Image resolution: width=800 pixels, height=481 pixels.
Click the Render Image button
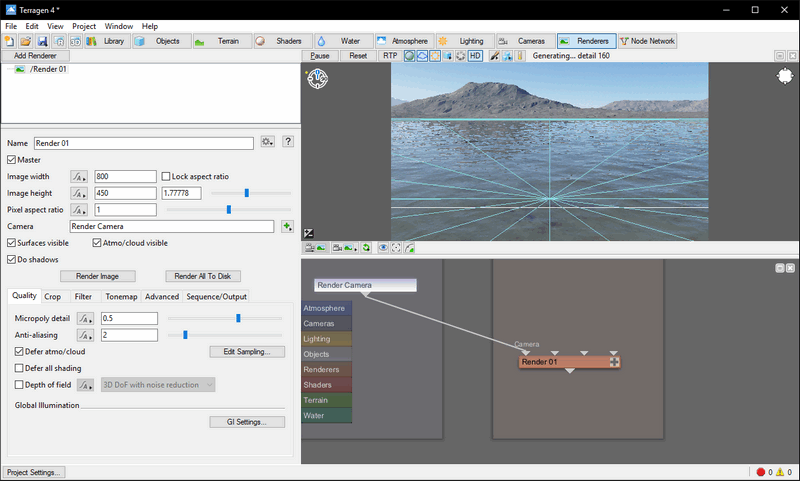click(x=98, y=276)
